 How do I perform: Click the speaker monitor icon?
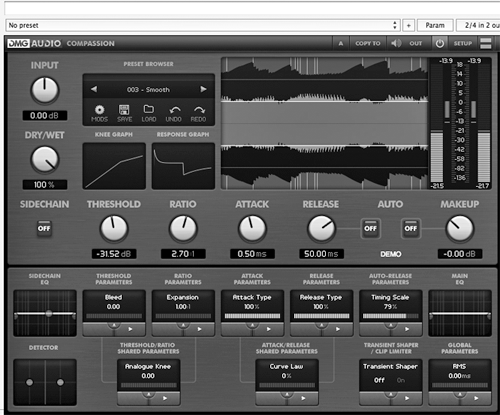click(x=396, y=43)
